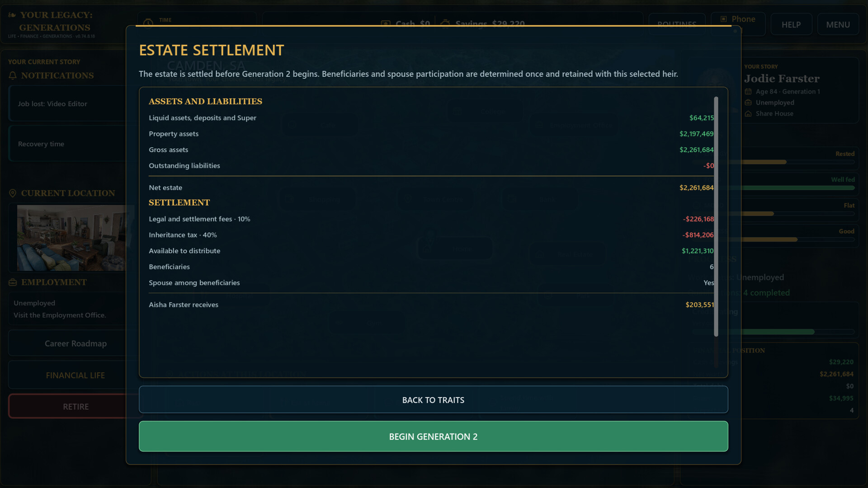Click the Time clock icon
Image resolution: width=868 pixels, height=488 pixels.
[x=148, y=22]
